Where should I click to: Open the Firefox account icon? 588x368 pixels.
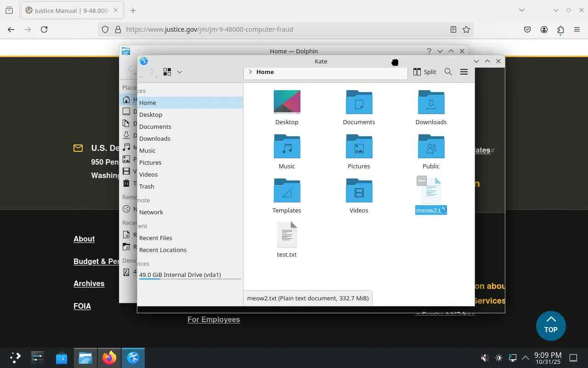[x=544, y=29]
